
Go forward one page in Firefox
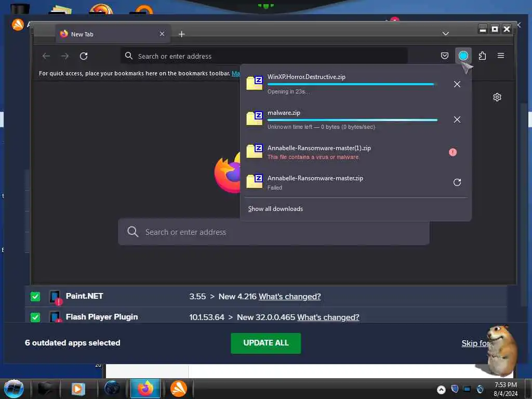point(65,56)
